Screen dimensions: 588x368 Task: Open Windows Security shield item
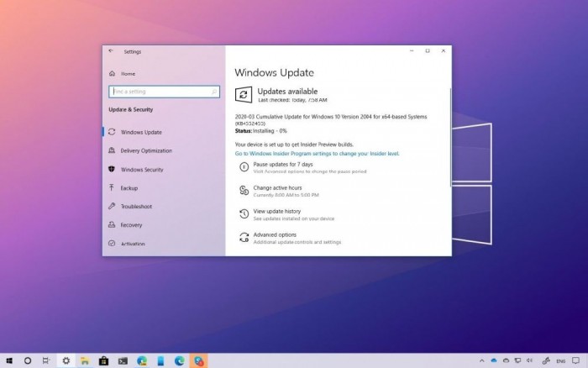tap(141, 170)
